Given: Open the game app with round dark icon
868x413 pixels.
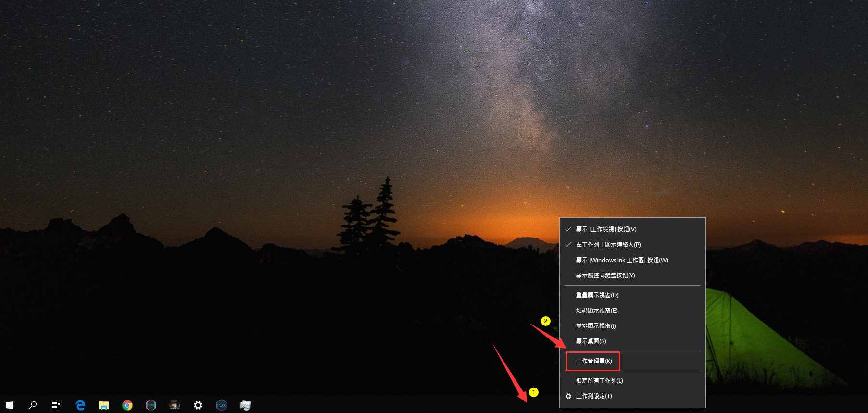Looking at the screenshot, I should (x=175, y=405).
